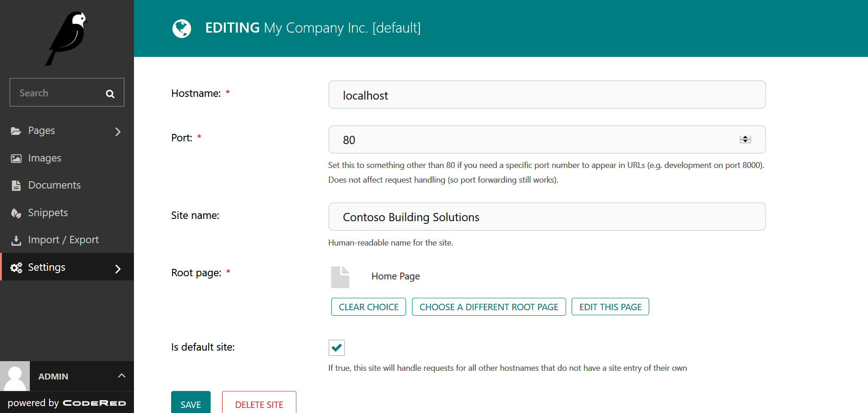Click the Settings gears icon
Viewport: 868px width, 413px height.
click(x=16, y=268)
